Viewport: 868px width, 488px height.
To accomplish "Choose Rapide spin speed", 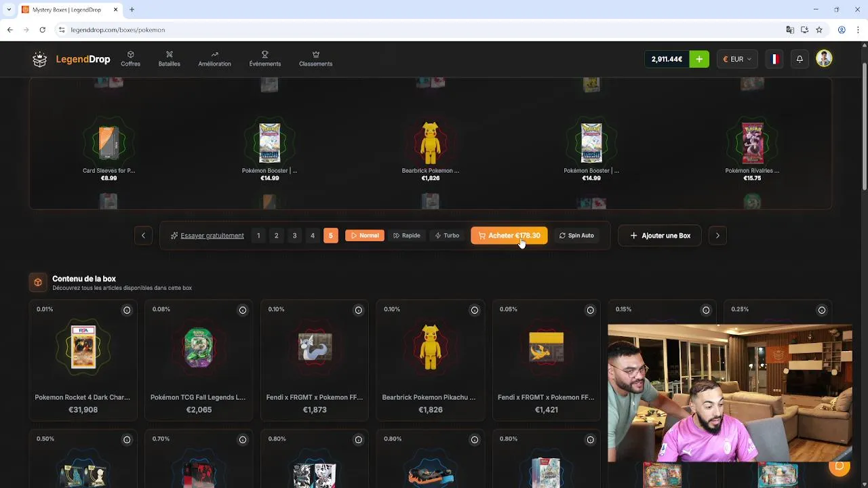I will click(407, 236).
